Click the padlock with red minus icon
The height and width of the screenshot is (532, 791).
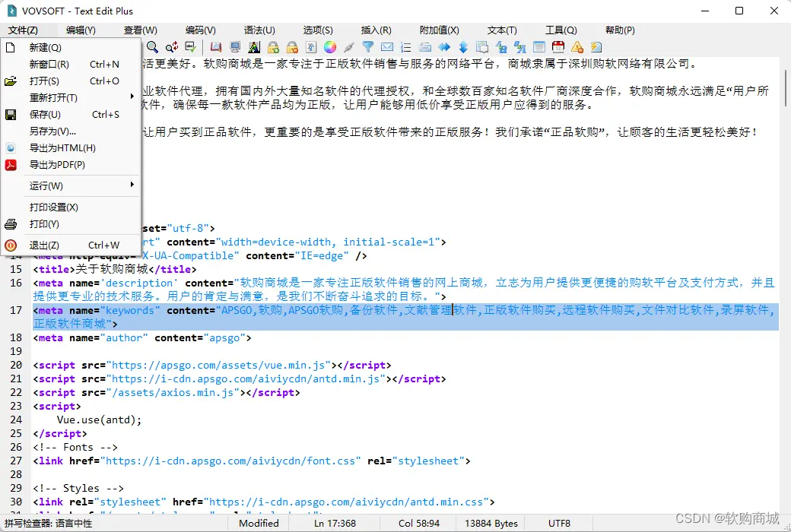coord(292,47)
